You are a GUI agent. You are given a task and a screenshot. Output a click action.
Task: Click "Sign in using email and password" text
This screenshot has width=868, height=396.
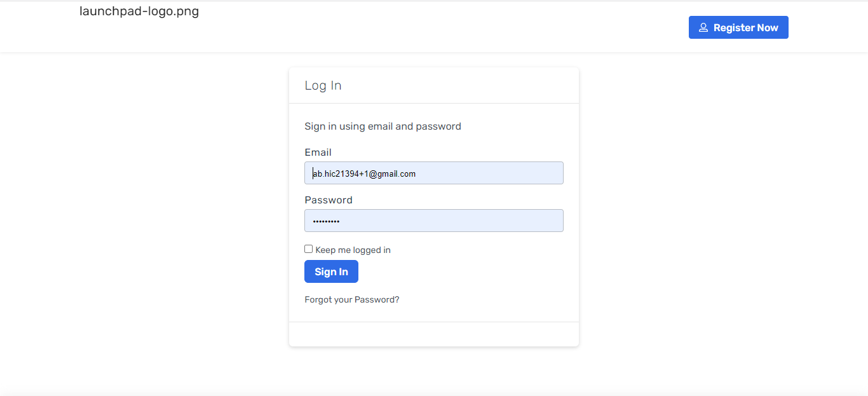tap(383, 126)
